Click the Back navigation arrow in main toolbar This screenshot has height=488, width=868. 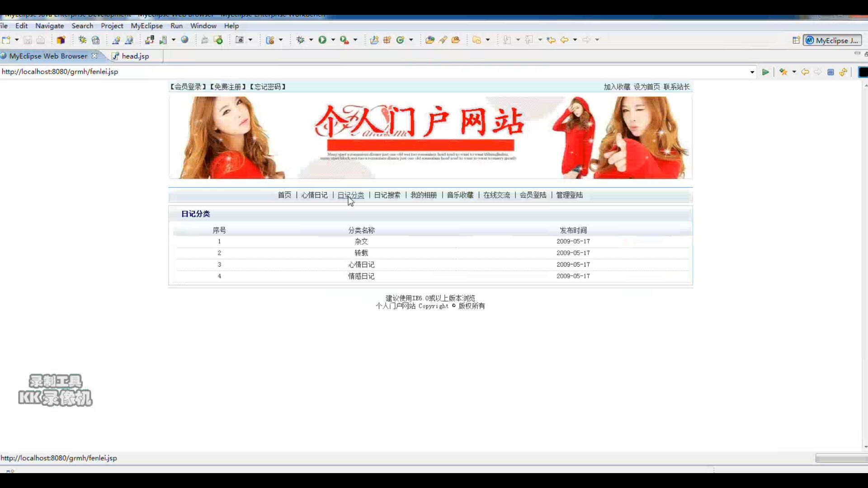[x=564, y=40]
